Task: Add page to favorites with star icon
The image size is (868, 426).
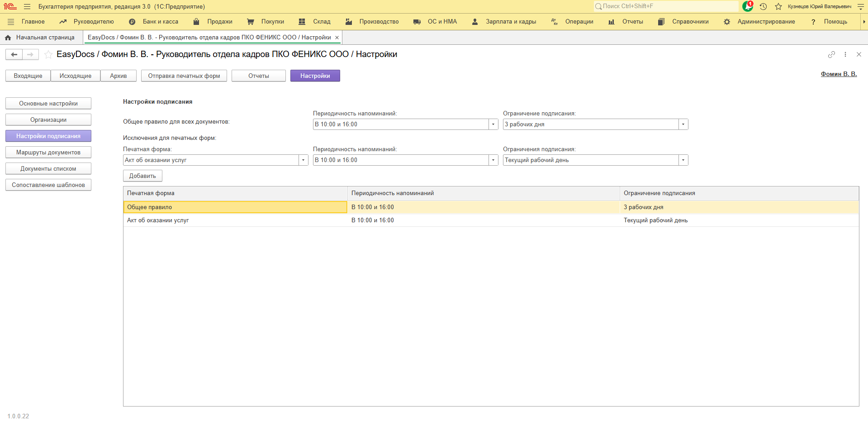Action: [x=48, y=55]
